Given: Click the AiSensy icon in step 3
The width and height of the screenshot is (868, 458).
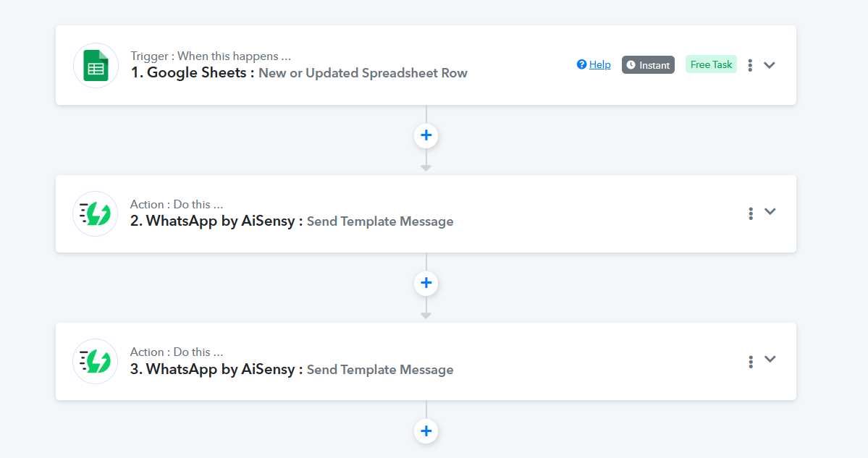Looking at the screenshot, I should click(96, 361).
